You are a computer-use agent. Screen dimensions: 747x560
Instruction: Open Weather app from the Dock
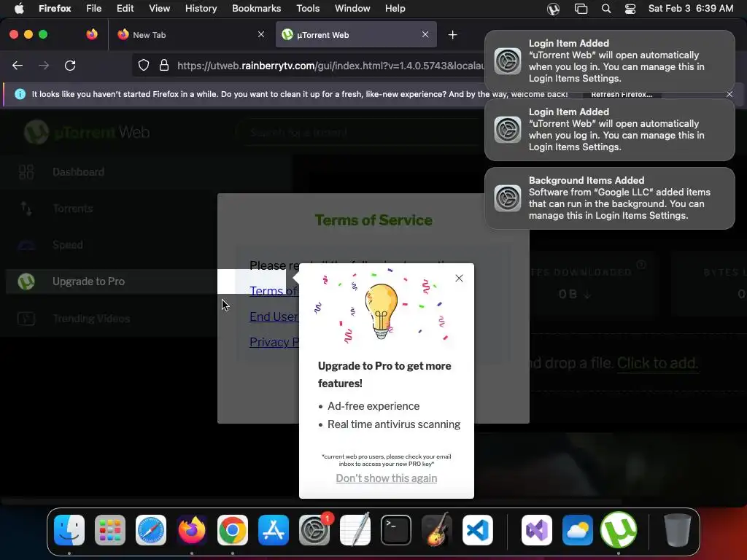coord(578,529)
